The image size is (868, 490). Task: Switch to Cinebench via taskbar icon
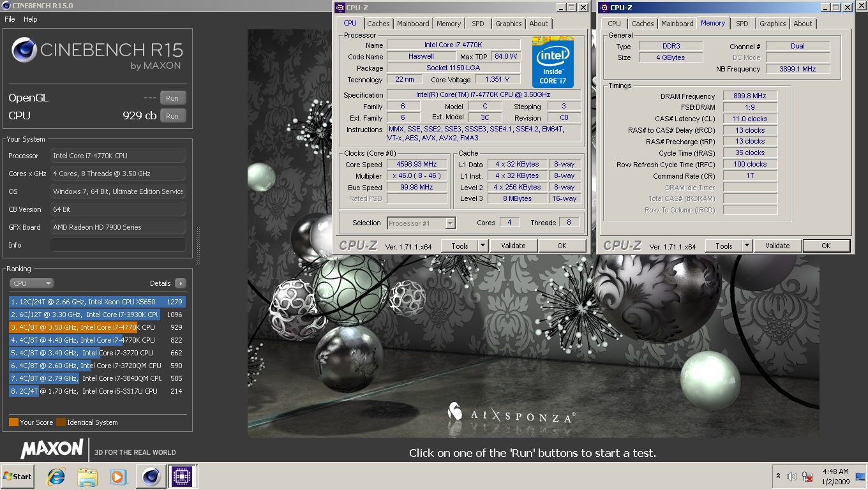point(151,476)
